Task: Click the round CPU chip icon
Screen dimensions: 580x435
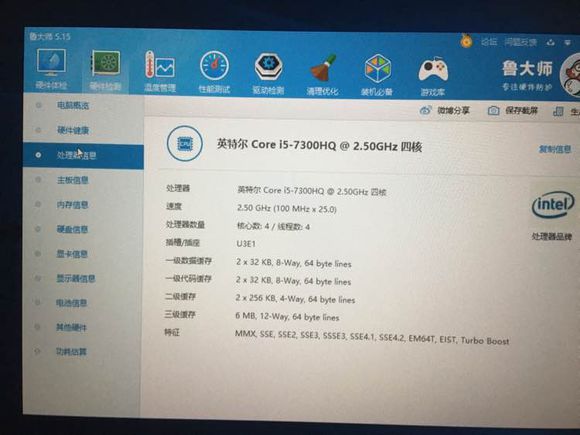Action: pos(185,144)
